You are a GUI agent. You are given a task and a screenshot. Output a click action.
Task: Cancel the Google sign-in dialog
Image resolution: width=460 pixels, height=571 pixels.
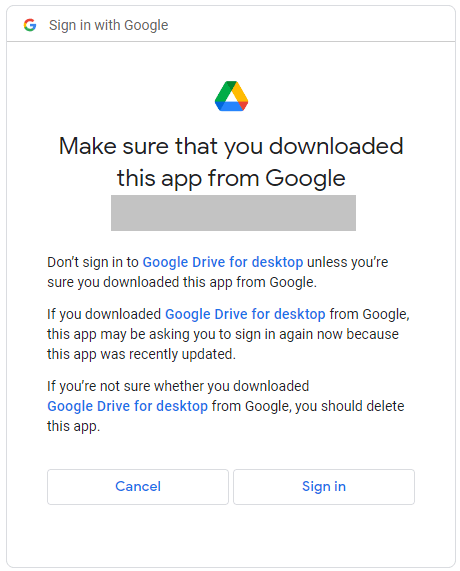pos(138,487)
